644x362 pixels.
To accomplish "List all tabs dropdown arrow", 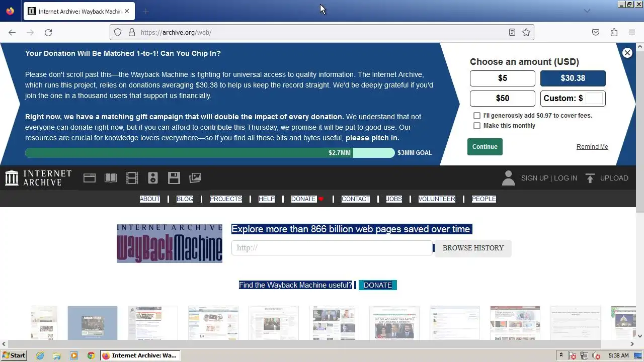I will point(587,11).
